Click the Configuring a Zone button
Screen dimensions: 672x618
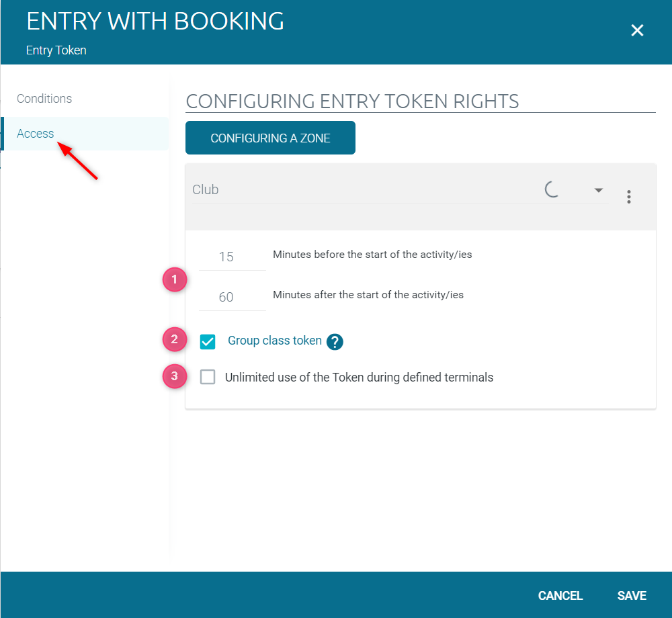(x=270, y=138)
